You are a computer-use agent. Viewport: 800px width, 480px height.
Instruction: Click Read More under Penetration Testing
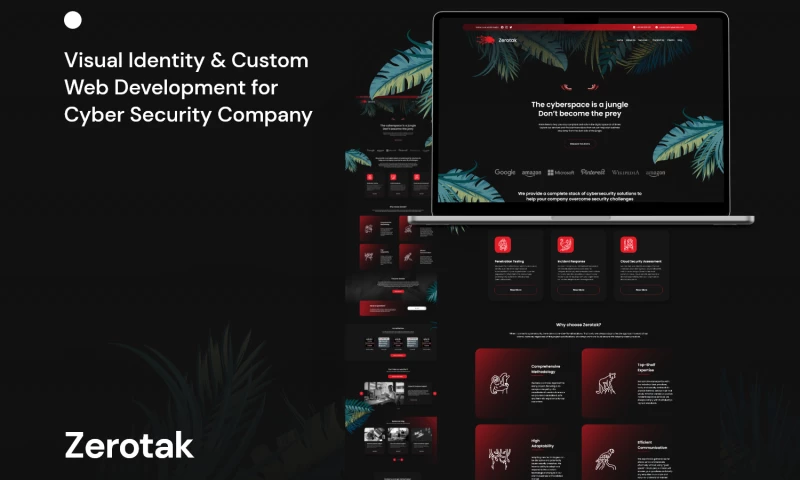click(515, 290)
